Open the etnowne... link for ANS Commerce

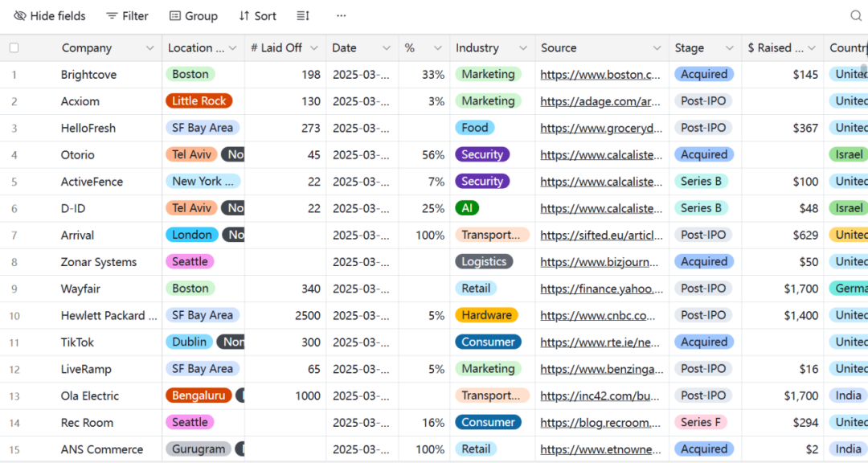(600, 449)
